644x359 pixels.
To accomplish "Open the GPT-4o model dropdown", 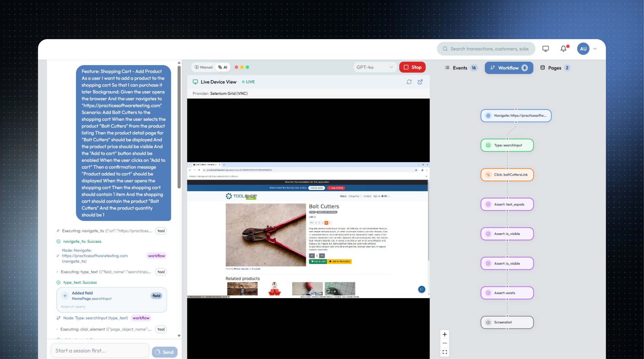I will click(x=375, y=67).
